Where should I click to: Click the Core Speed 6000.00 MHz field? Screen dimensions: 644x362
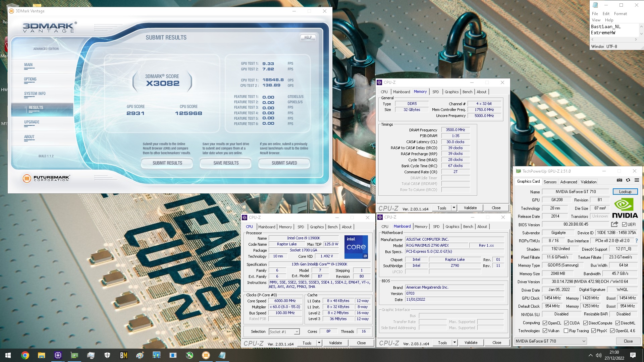pyautogui.click(x=285, y=301)
